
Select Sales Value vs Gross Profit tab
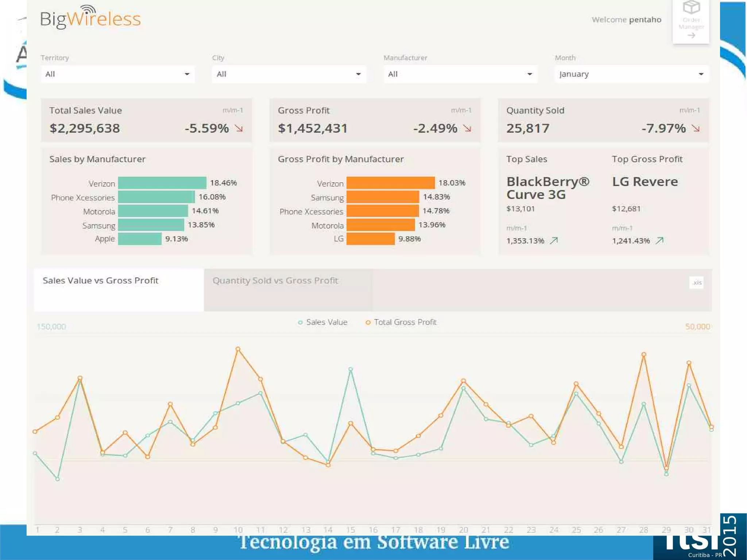[101, 281]
